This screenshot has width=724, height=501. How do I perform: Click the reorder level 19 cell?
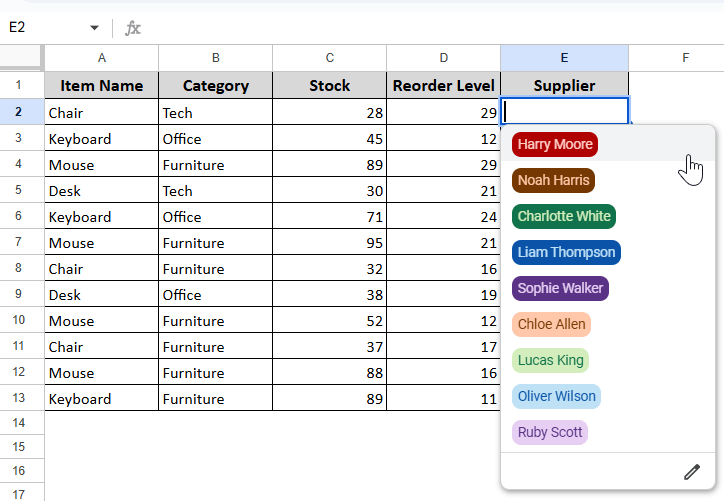point(444,294)
